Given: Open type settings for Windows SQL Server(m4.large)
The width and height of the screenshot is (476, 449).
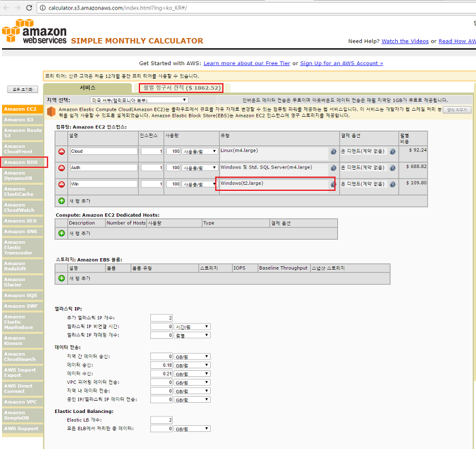Looking at the screenshot, I should [333, 168].
